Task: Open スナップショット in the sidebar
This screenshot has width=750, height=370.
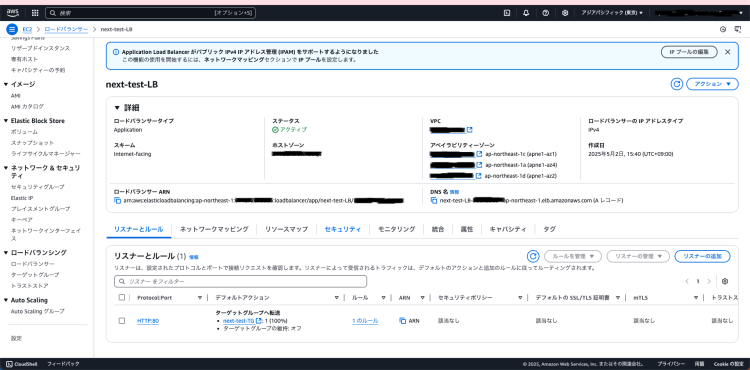Action: (x=32, y=143)
